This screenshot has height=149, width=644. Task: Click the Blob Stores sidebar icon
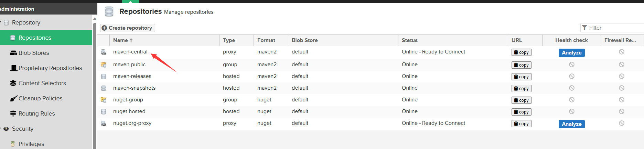pos(13,53)
